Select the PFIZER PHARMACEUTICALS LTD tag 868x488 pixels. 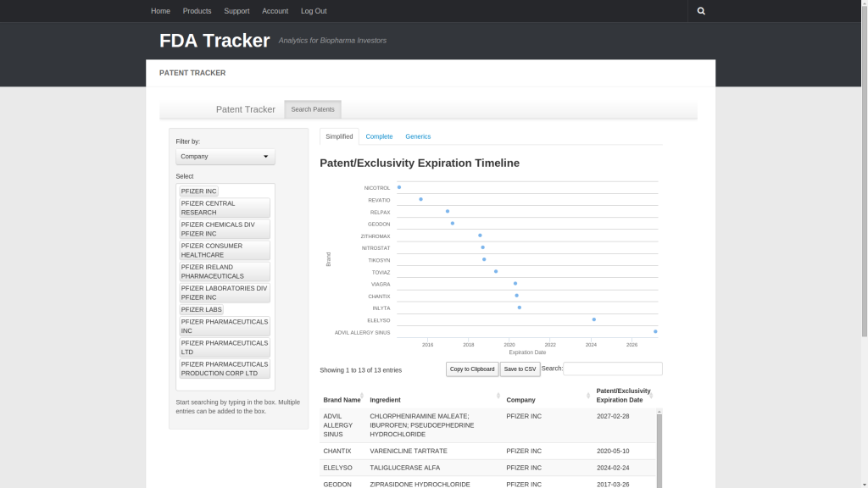(x=225, y=347)
